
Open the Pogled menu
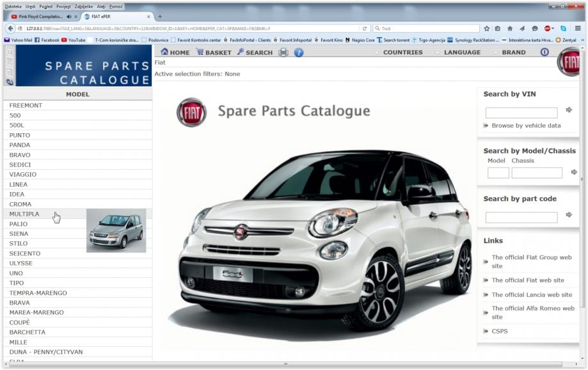pos(46,6)
